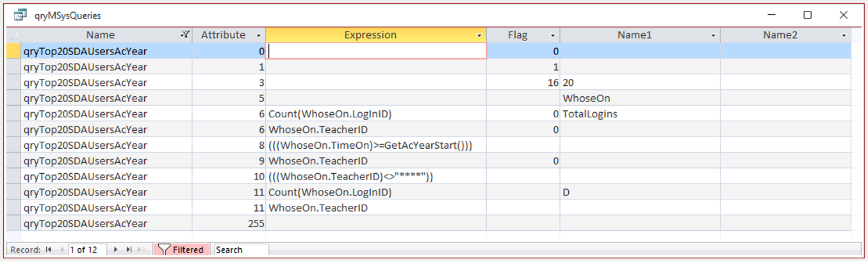Click the query datasheet icon in title bar
The image size is (868, 261).
(20, 14)
